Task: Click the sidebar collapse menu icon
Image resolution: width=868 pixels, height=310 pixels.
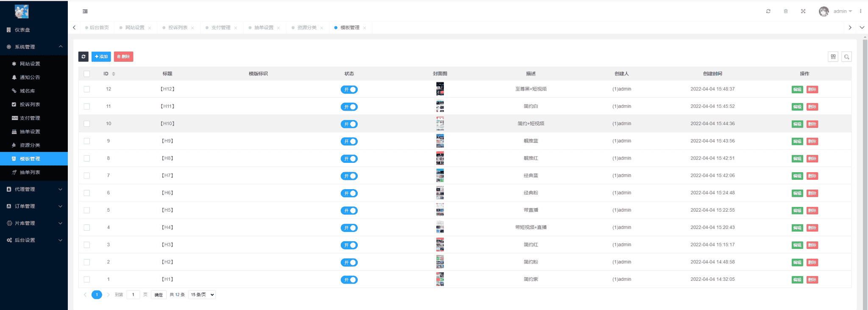Action: 85,11
